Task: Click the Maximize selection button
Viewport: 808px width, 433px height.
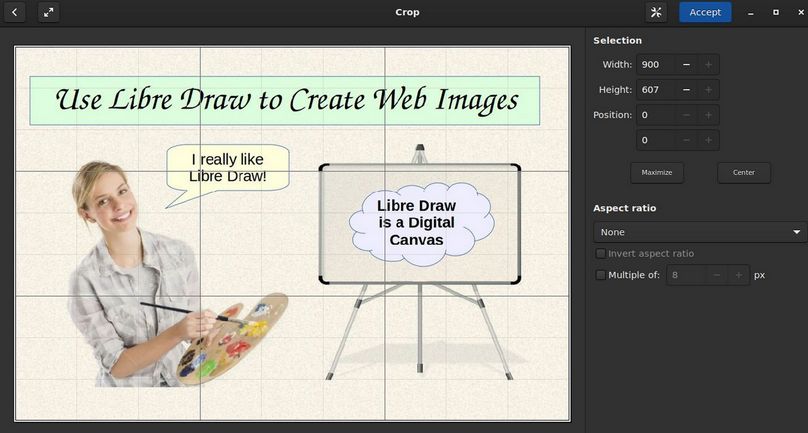Action: point(656,173)
